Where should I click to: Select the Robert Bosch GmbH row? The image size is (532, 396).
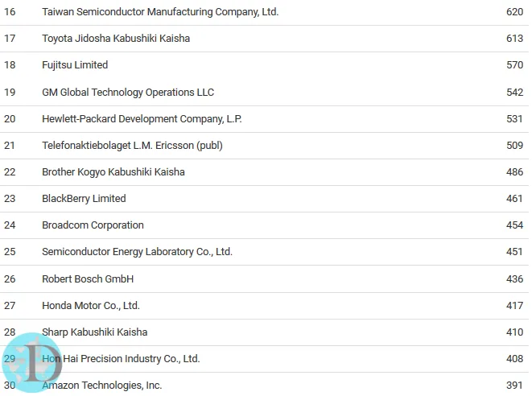(264, 279)
